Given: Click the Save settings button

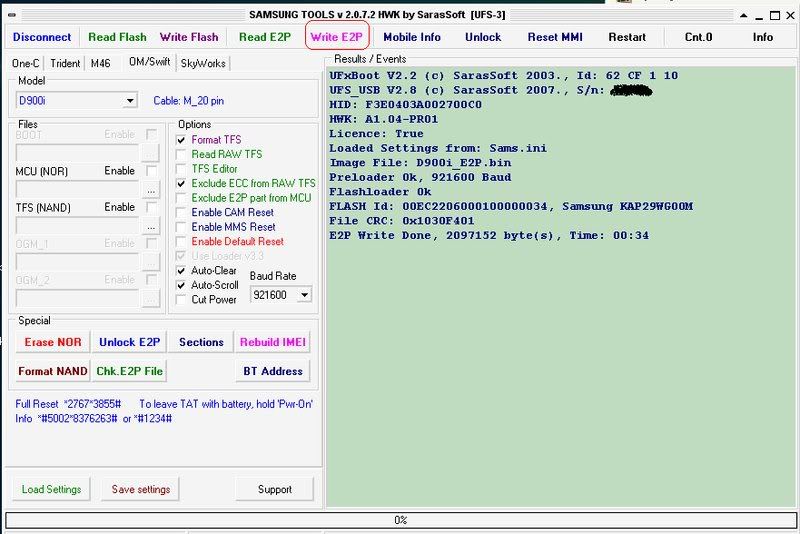Looking at the screenshot, I should tap(141, 489).
